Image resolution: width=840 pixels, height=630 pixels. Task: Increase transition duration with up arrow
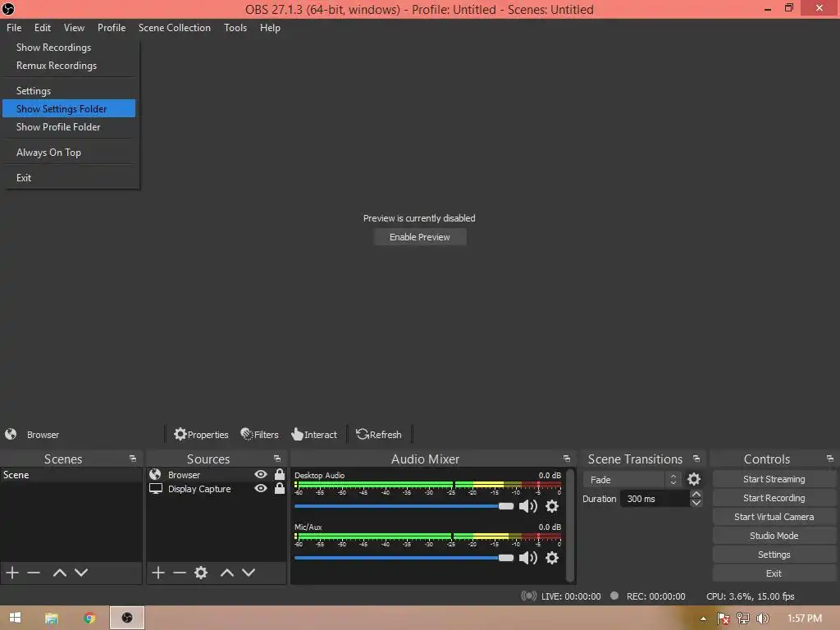tap(696, 494)
